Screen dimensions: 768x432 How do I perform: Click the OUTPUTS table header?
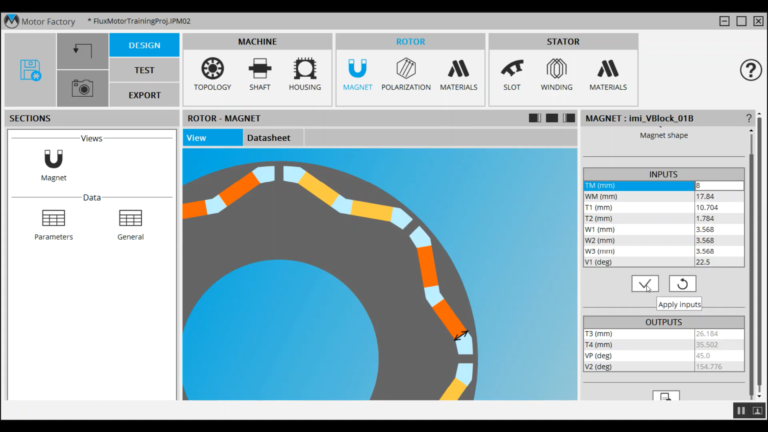[663, 322]
